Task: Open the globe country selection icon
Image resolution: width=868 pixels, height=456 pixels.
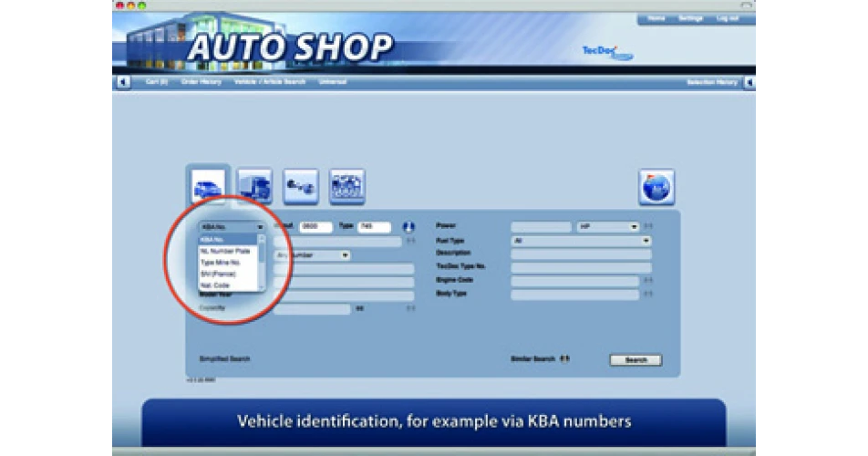Action: (x=656, y=187)
